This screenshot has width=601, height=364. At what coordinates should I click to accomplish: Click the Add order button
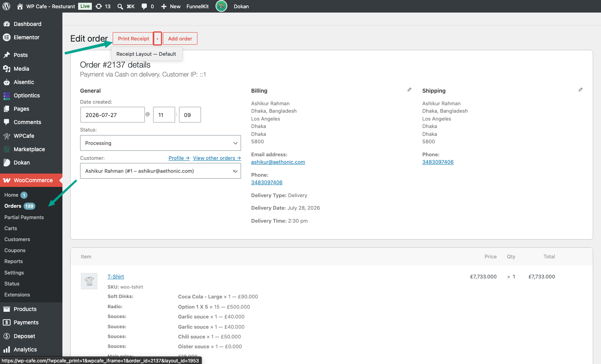click(180, 38)
